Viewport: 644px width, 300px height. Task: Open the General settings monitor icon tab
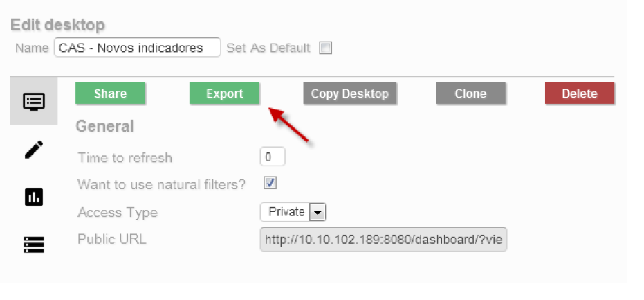coord(33,102)
